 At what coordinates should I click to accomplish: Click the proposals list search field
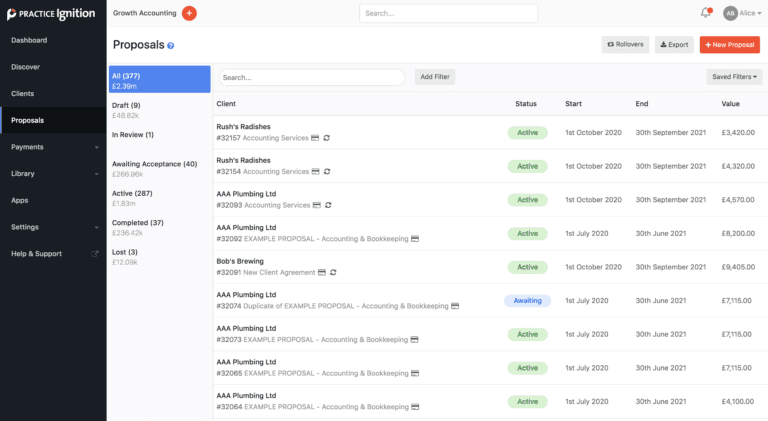[311, 77]
